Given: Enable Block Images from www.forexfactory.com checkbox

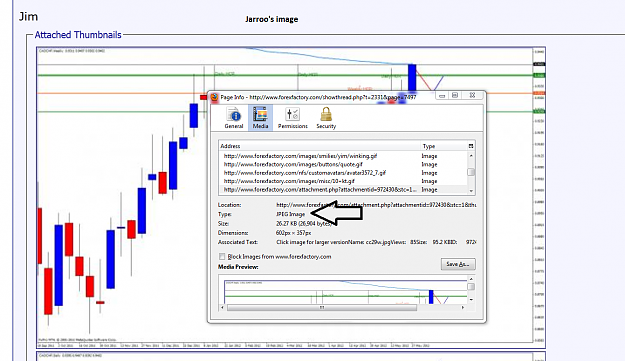Looking at the screenshot, I should coord(222,257).
